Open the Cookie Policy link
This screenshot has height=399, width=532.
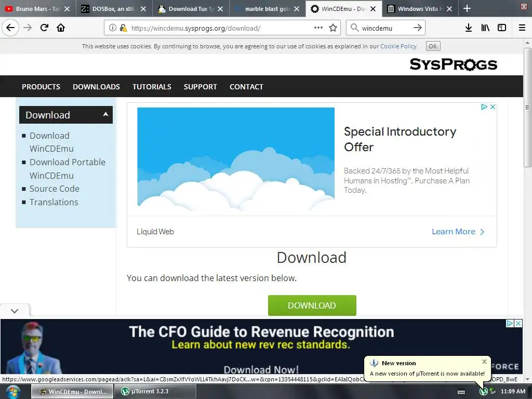pyautogui.click(x=398, y=46)
